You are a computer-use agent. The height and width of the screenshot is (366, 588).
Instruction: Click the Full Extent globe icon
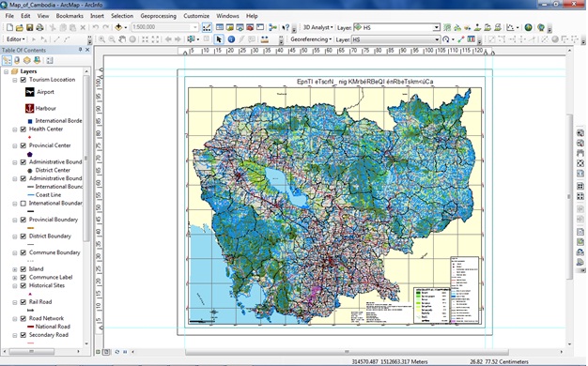pos(132,39)
